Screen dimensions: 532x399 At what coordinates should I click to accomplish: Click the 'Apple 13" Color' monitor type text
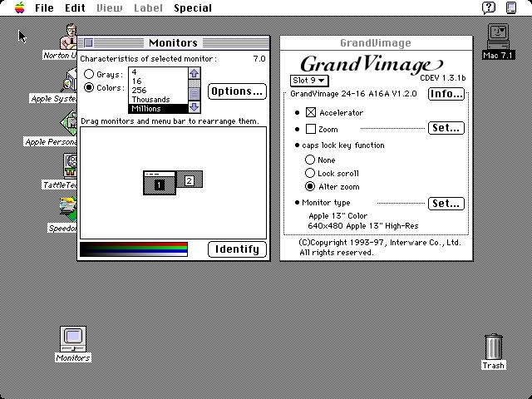tap(338, 216)
